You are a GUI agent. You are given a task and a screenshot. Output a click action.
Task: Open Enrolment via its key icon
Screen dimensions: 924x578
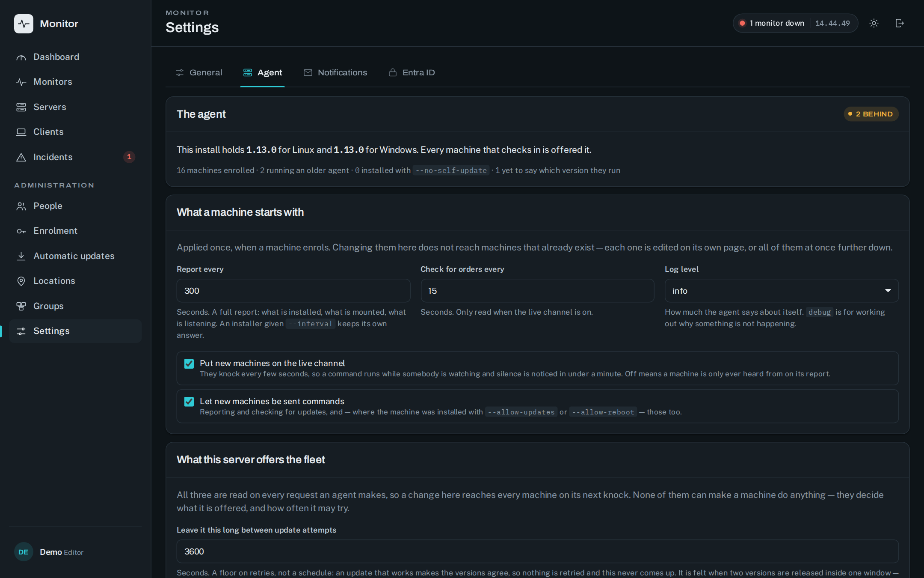click(x=21, y=231)
